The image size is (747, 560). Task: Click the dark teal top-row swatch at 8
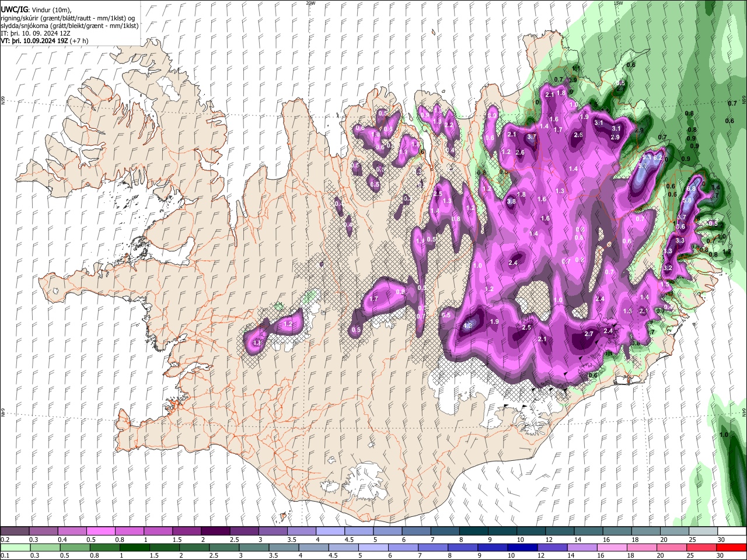point(473,531)
